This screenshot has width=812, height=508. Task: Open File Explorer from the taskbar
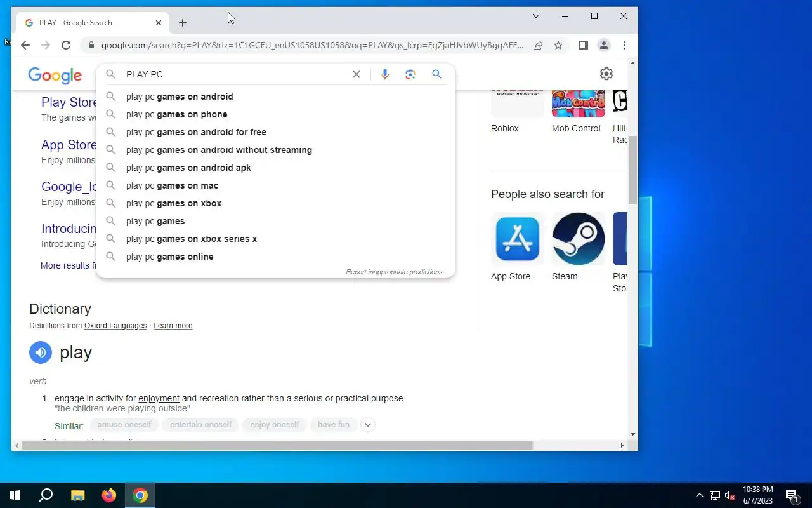coord(77,495)
